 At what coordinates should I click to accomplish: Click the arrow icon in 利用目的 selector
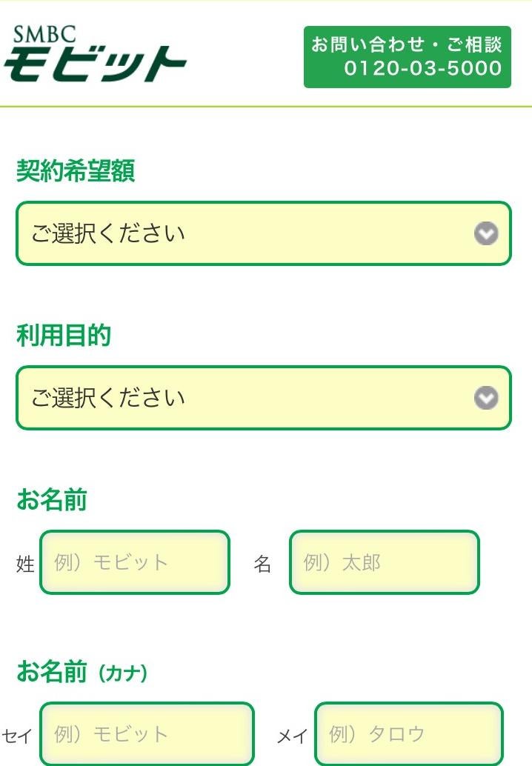[x=486, y=399]
